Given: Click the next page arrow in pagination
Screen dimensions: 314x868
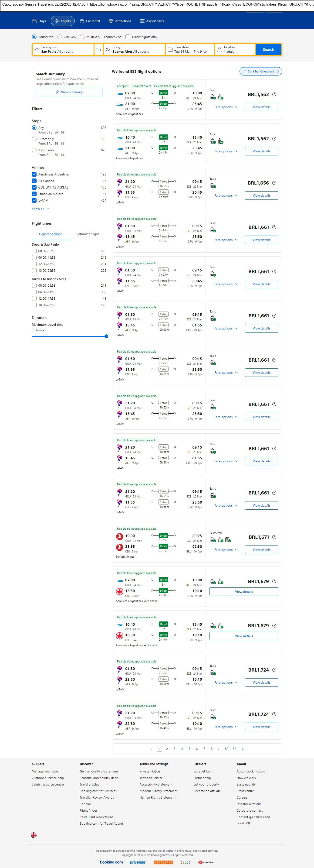Looking at the screenshot, I should pyautogui.click(x=243, y=749).
